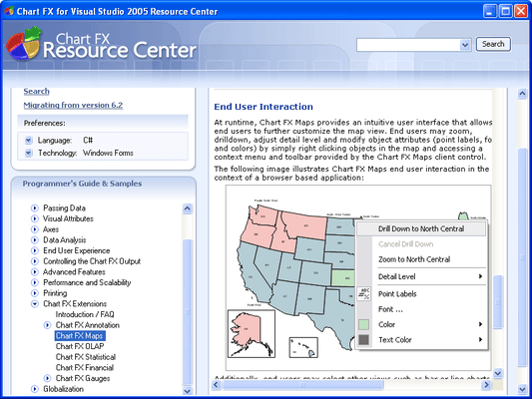Image resolution: width=532 pixels, height=399 pixels.
Task: Expand the Chart FX Gauges node
Action: click(48, 378)
